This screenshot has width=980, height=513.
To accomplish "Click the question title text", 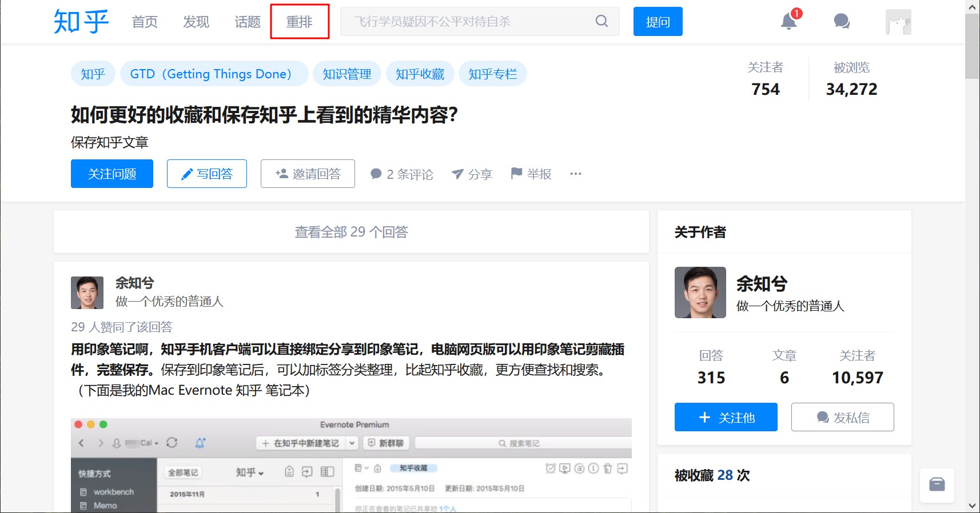I will click(x=264, y=115).
